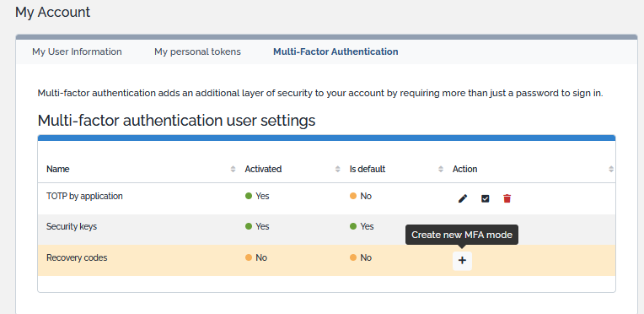Add Recovery codes using the plus button
The image size is (644, 314).
pyautogui.click(x=463, y=261)
